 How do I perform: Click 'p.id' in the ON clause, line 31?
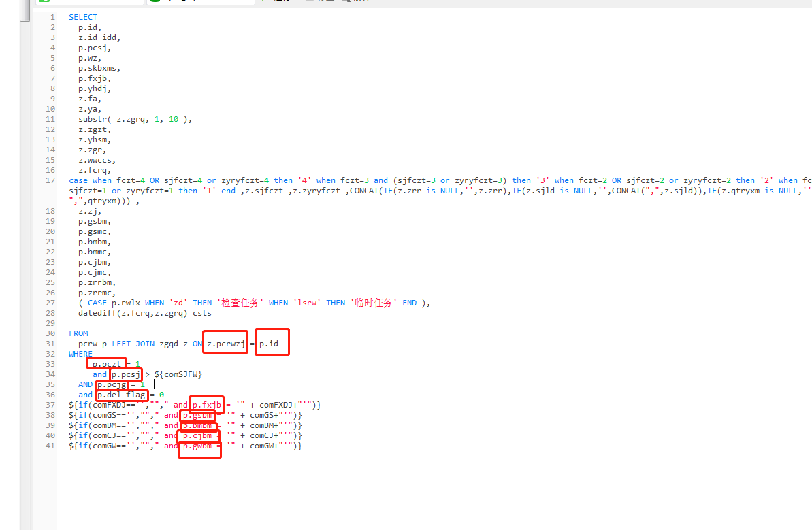click(269, 344)
